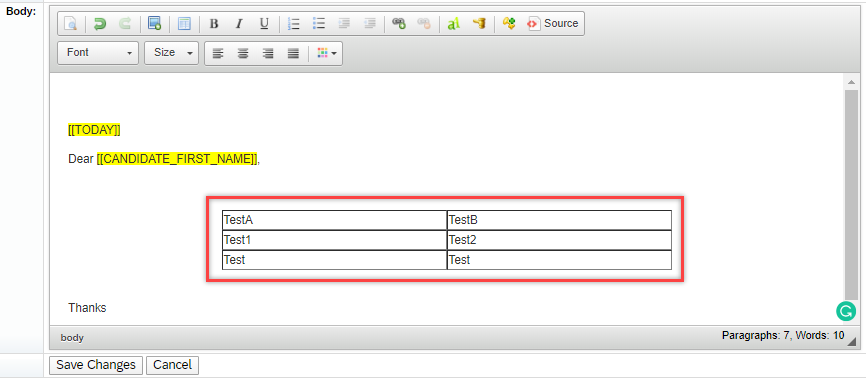
Task: Open the Font dropdown
Action: 98,53
